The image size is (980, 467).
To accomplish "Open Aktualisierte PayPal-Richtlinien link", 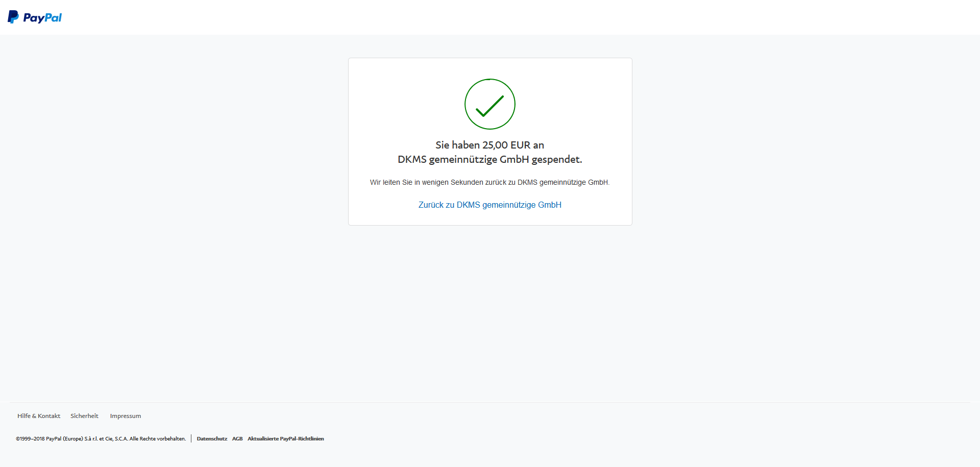I will (x=286, y=438).
